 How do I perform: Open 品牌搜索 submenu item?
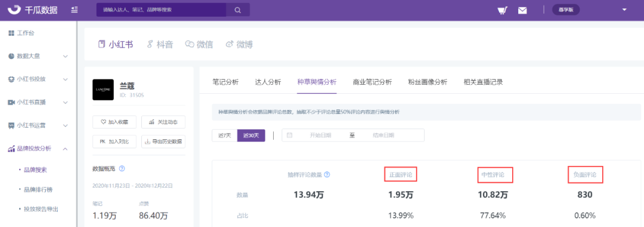point(35,170)
